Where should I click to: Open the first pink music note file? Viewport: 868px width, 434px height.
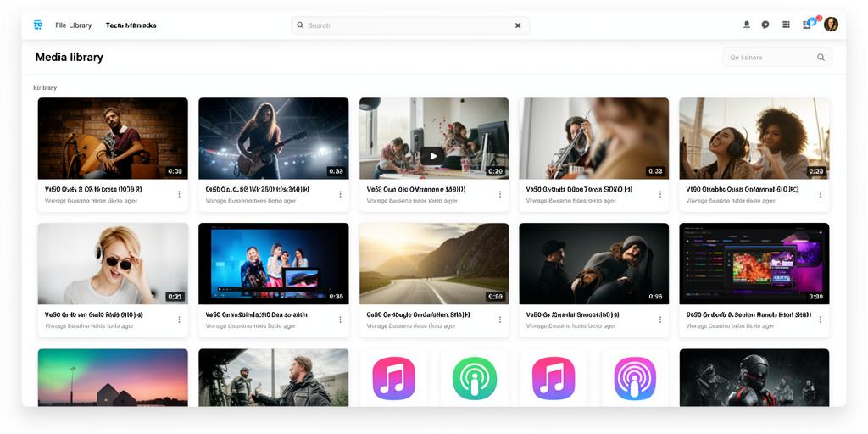click(393, 379)
